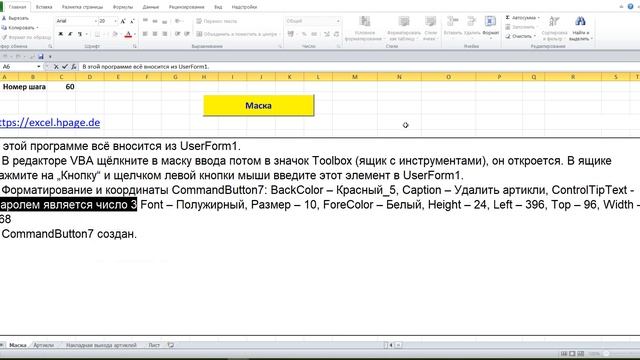Open the excel.hpage.de hyperlink

click(50, 122)
